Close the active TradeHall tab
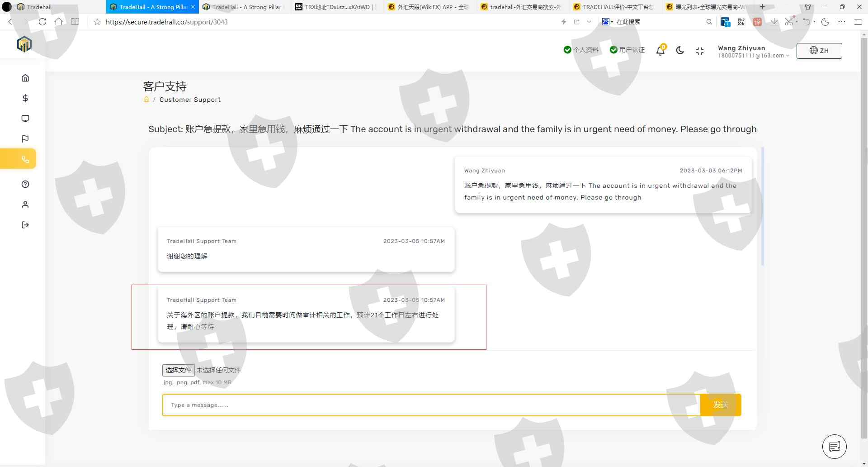This screenshot has width=868, height=467. (193, 7)
